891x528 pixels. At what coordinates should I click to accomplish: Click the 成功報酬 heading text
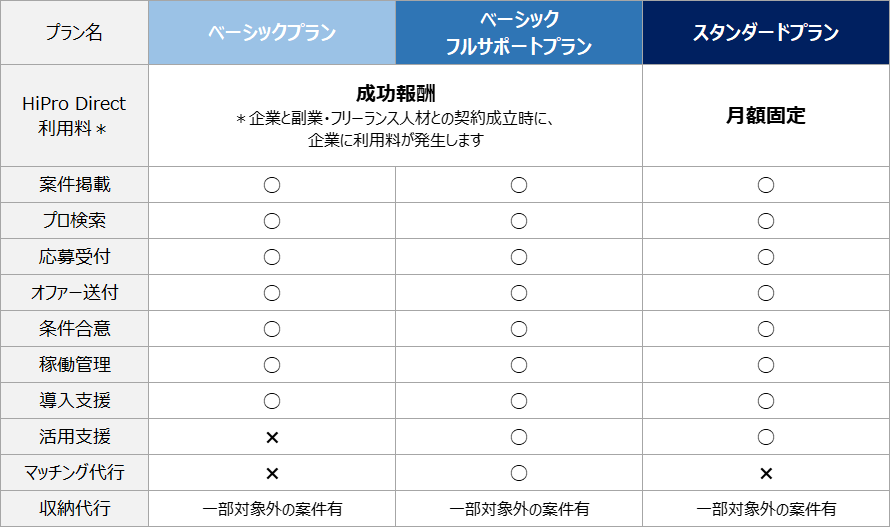(x=396, y=95)
